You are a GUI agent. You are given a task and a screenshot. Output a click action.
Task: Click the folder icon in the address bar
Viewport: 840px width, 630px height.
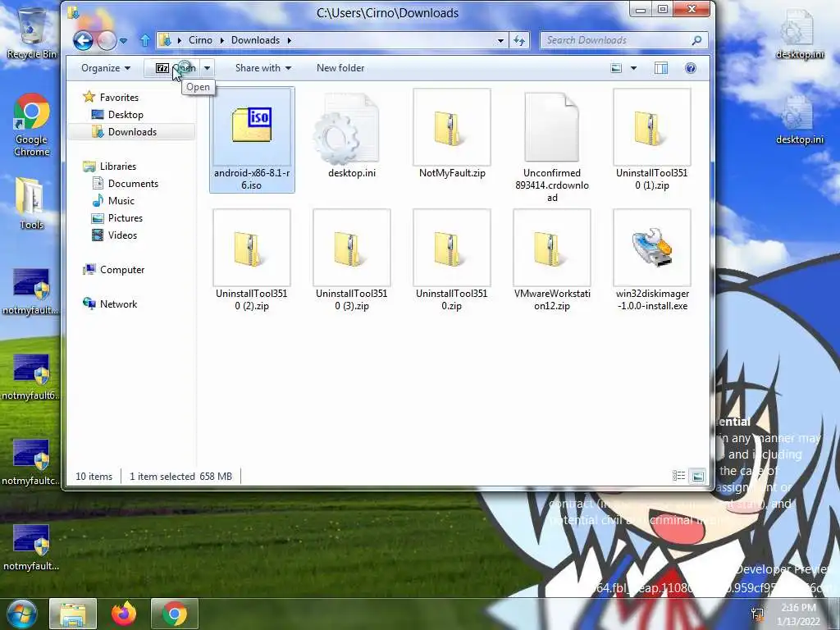pyautogui.click(x=166, y=40)
